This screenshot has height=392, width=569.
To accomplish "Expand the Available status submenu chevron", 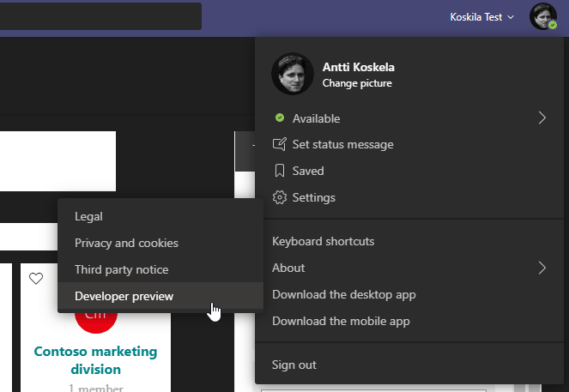I will coord(542,118).
